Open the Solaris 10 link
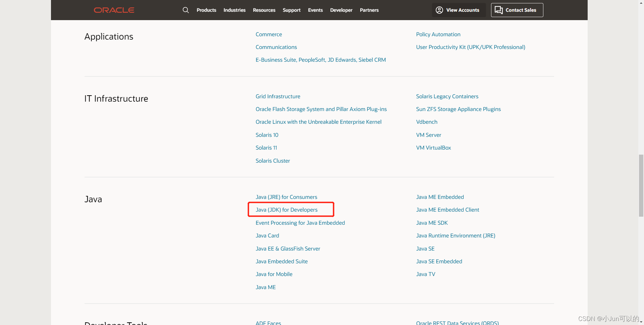The width and height of the screenshot is (644, 325). (267, 135)
